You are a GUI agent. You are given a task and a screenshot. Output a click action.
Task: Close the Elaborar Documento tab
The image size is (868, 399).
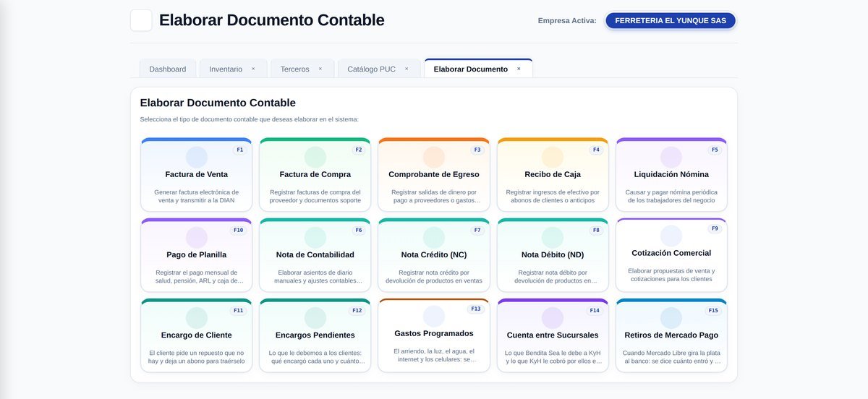pyautogui.click(x=519, y=69)
